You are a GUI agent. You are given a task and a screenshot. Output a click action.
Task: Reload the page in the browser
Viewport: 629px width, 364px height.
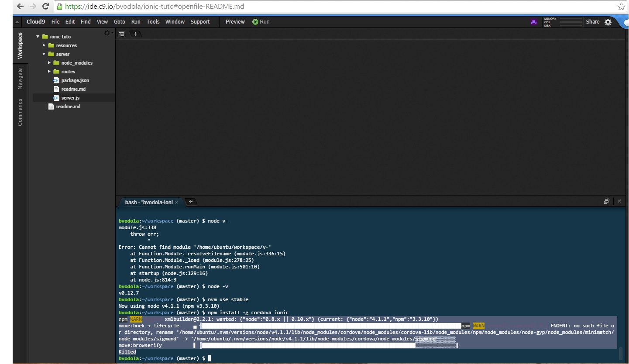[x=45, y=7]
